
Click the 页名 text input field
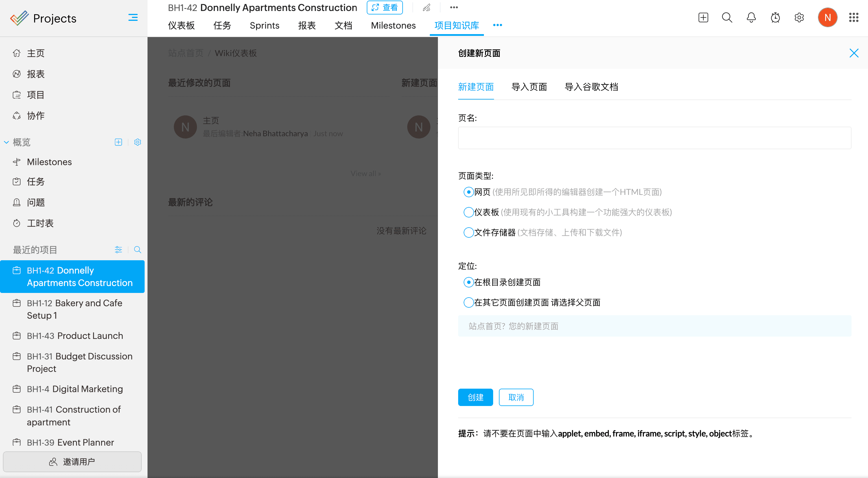click(654, 138)
